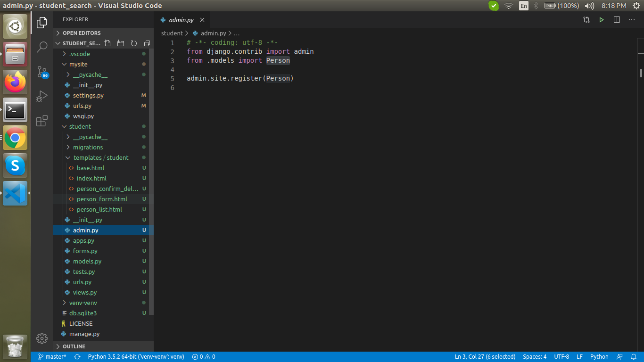Collapse the mysite folder

coord(103,64)
